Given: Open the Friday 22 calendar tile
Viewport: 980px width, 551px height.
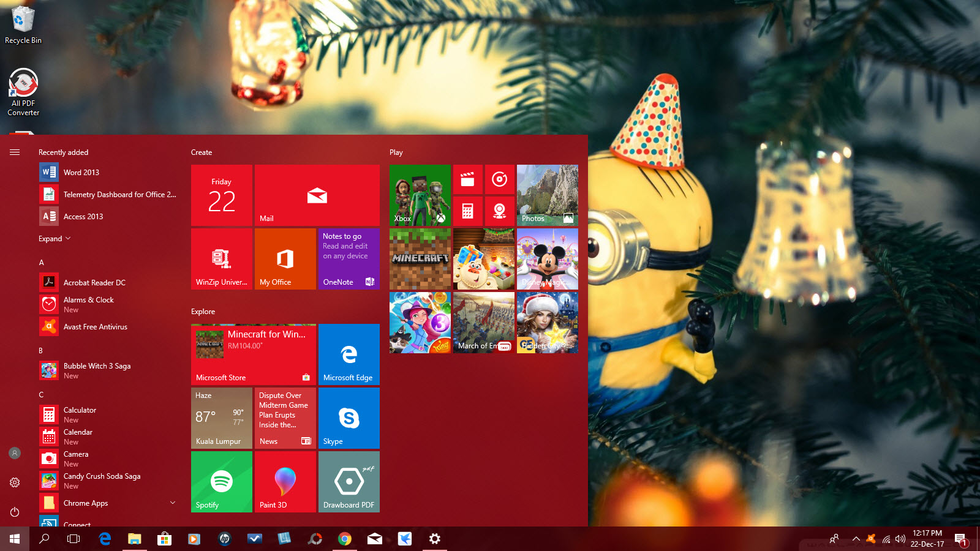Looking at the screenshot, I should [222, 195].
